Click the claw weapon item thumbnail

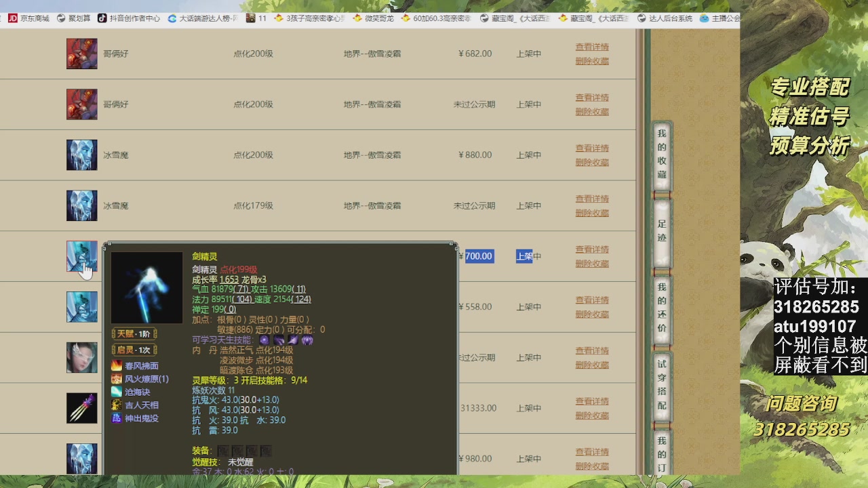coord(81,408)
